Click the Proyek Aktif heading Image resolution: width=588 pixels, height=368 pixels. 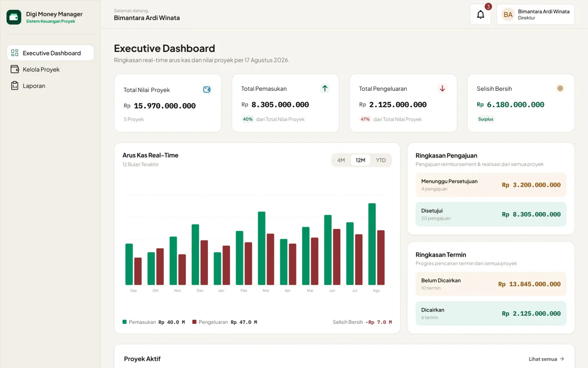tap(142, 359)
